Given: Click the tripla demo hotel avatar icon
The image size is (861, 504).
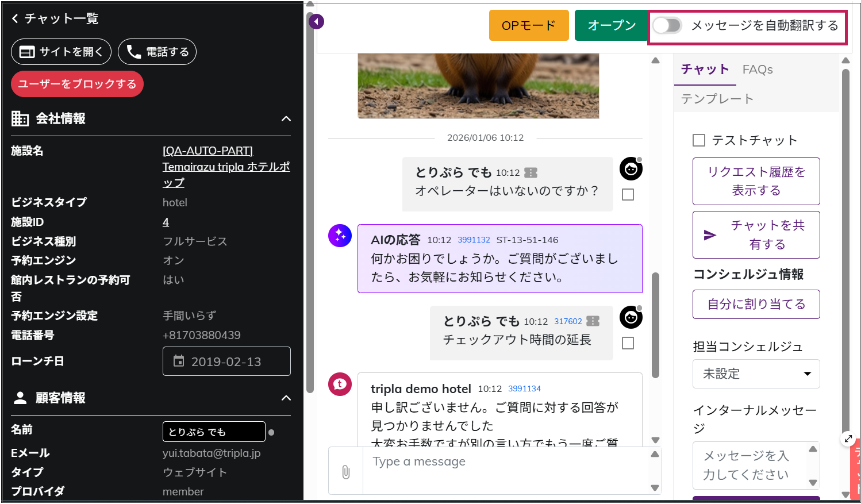Looking at the screenshot, I should click(x=340, y=384).
